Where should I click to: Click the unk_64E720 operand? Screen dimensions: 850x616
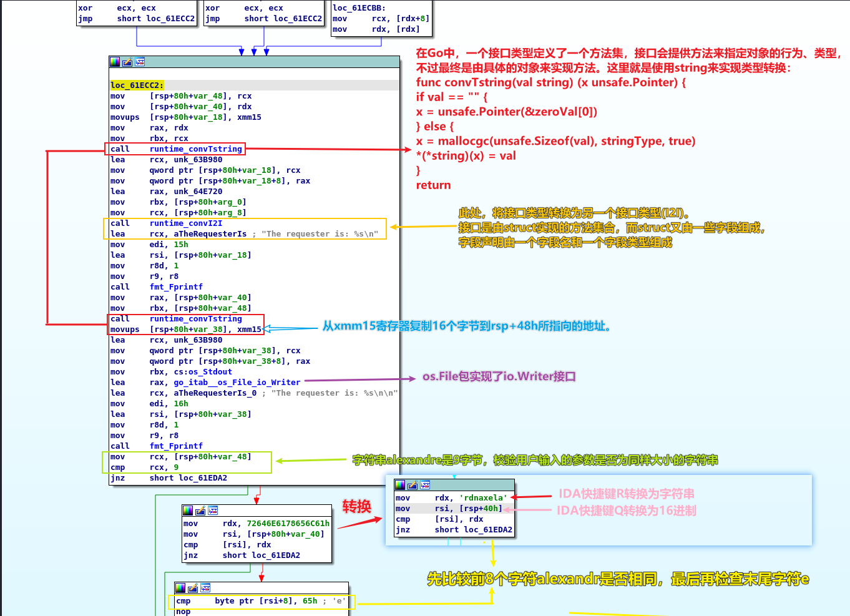[x=198, y=192]
